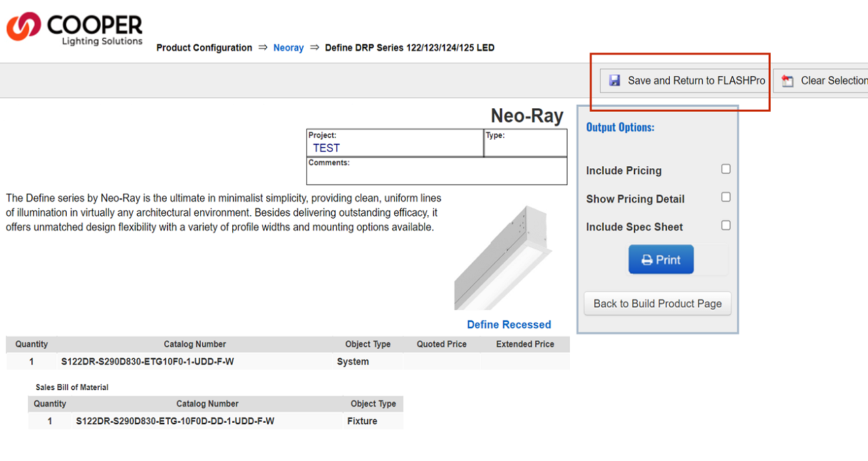Click catalog number S122DR-S290D830-ETG10F0-1-UDD-F-W
This screenshot has width=868, height=461.
[x=148, y=362]
